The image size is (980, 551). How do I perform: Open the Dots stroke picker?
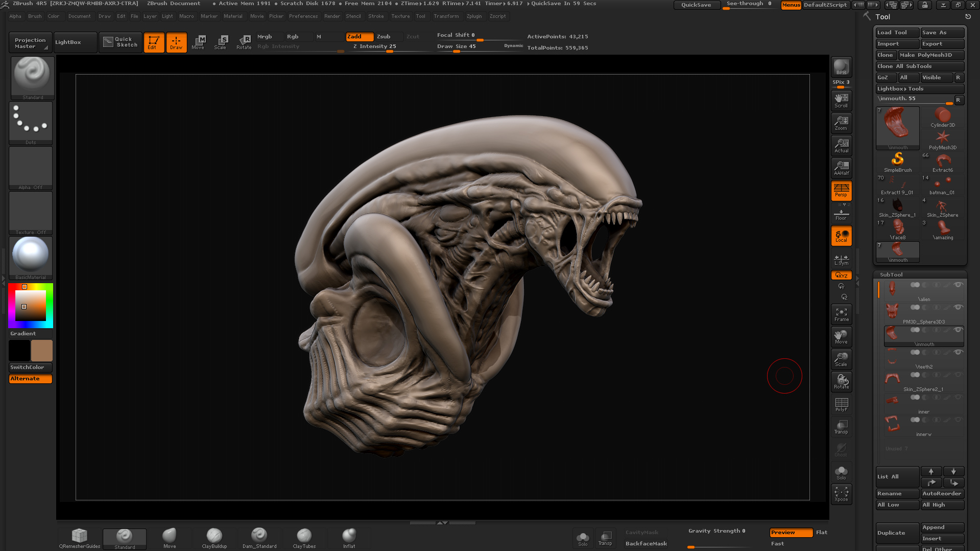(31, 123)
